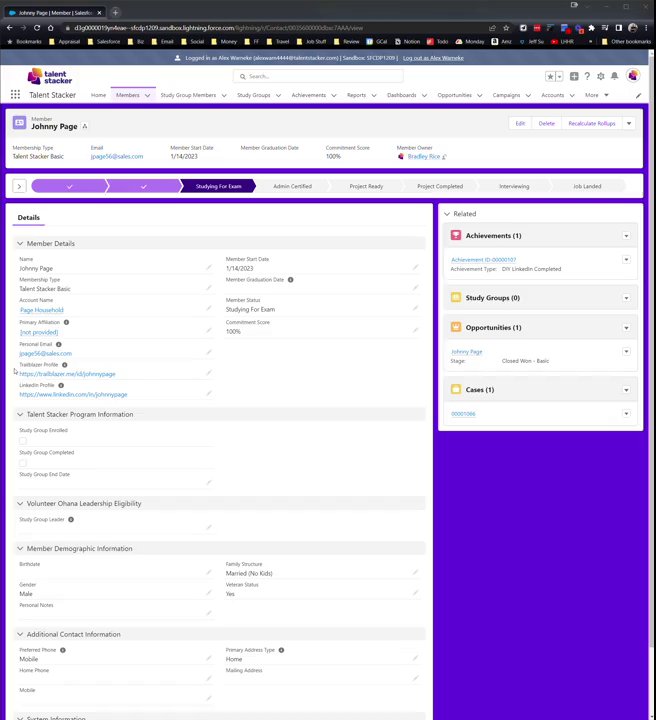Image resolution: width=656 pixels, height=720 pixels.
Task: Open the Global Actions plus icon
Action: coord(574,76)
